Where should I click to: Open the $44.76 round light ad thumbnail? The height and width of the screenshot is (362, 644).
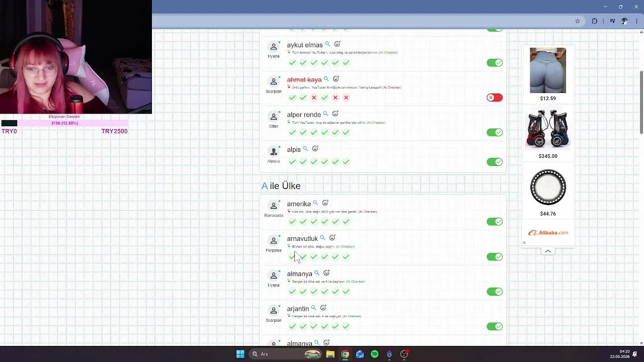pyautogui.click(x=548, y=188)
